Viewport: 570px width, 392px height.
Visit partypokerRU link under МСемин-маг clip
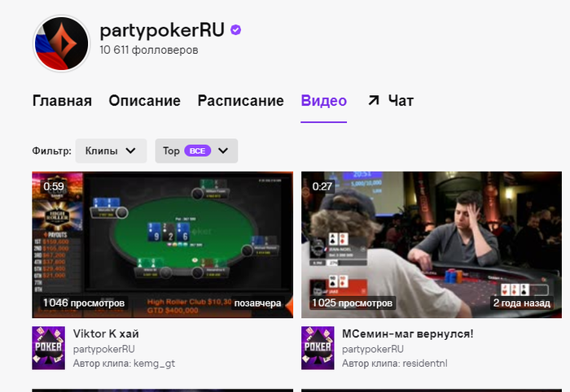pos(373,349)
